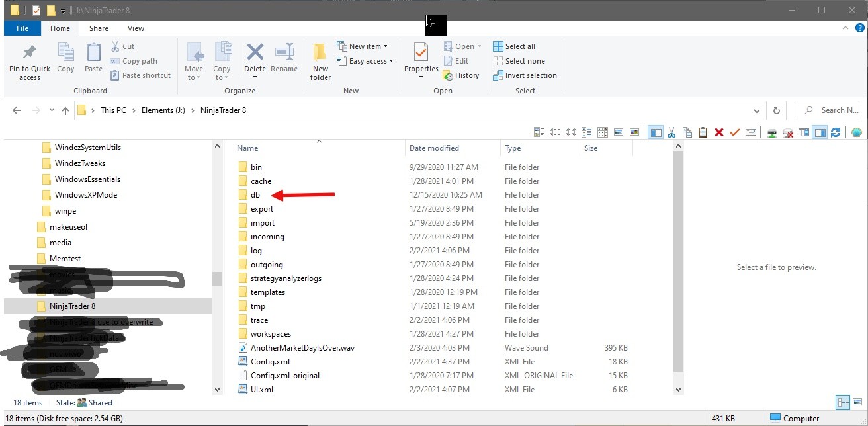Select WindowsXPMode in navigation tree
This screenshot has height=426, width=868.
point(80,195)
